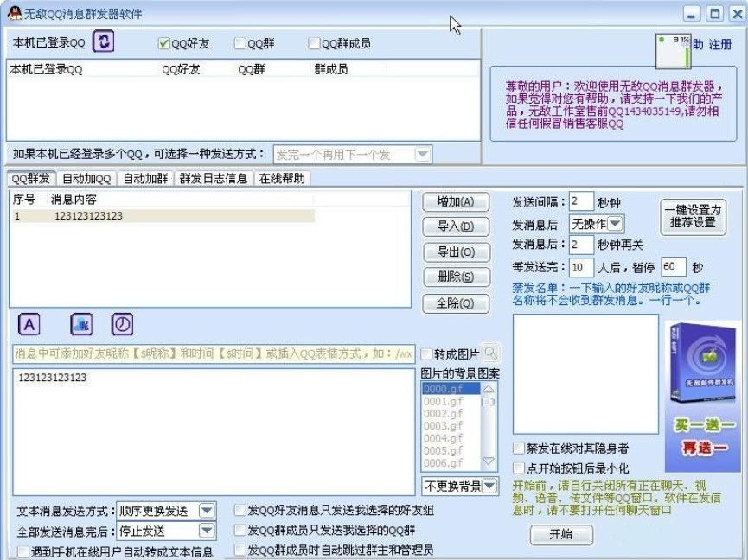
Task: Click the background list scrollbar thumb
Action: pos(489,402)
